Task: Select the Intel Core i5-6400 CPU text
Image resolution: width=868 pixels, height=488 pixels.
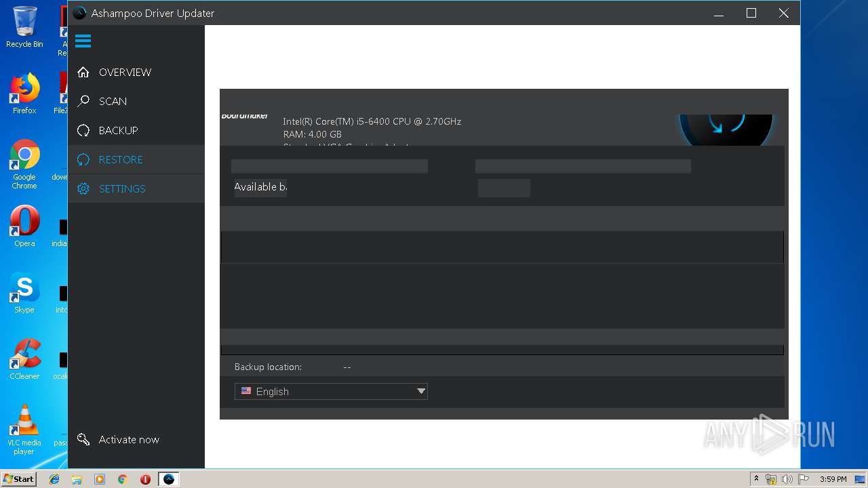Action: click(372, 121)
